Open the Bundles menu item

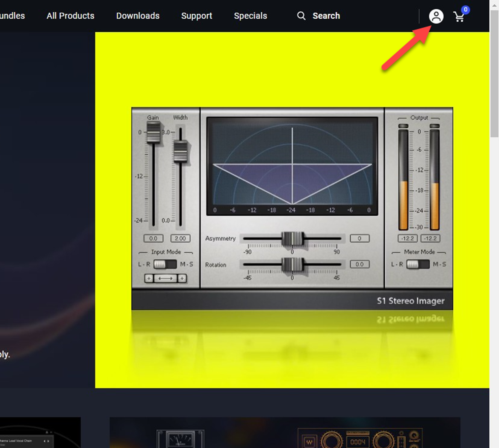tap(12, 16)
